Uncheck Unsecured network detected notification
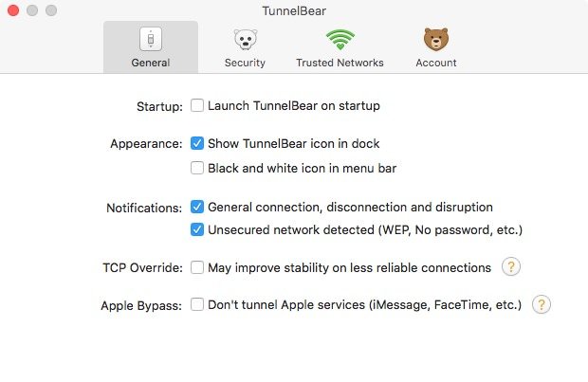The image size is (588, 382). [x=197, y=229]
